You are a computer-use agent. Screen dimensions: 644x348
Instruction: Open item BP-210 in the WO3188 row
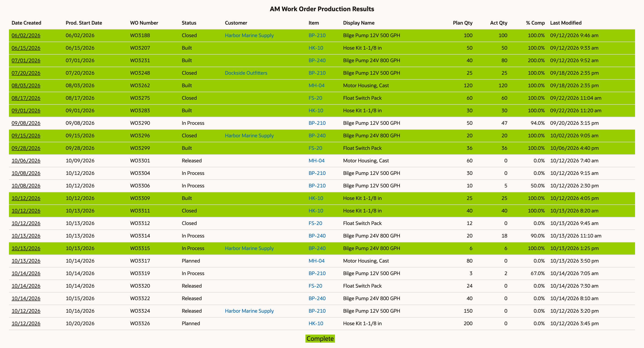(317, 35)
